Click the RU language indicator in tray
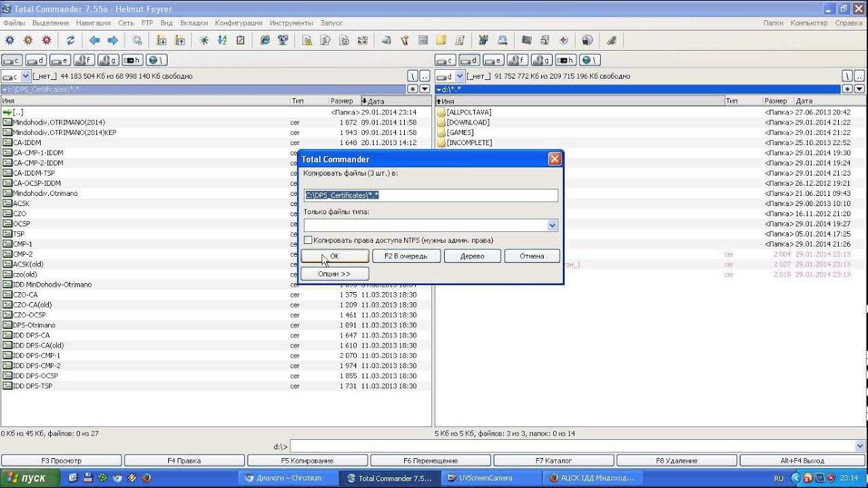The width and height of the screenshot is (868, 488). point(778,479)
